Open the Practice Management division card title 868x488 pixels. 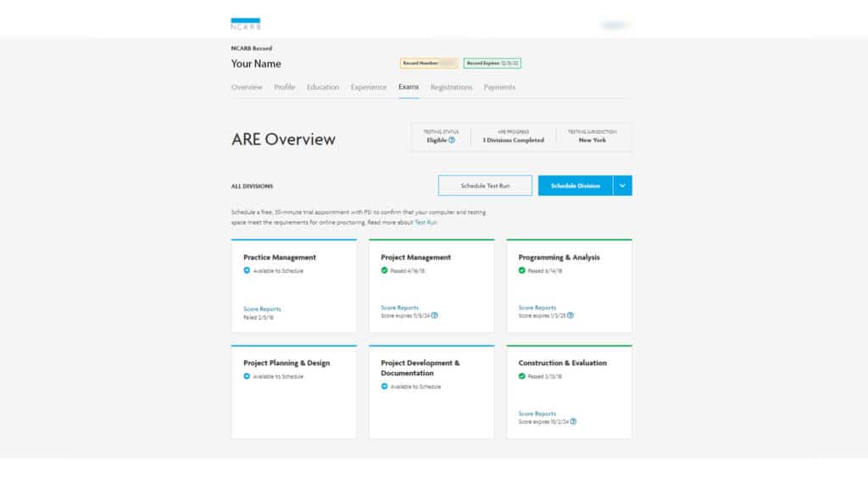click(x=280, y=258)
